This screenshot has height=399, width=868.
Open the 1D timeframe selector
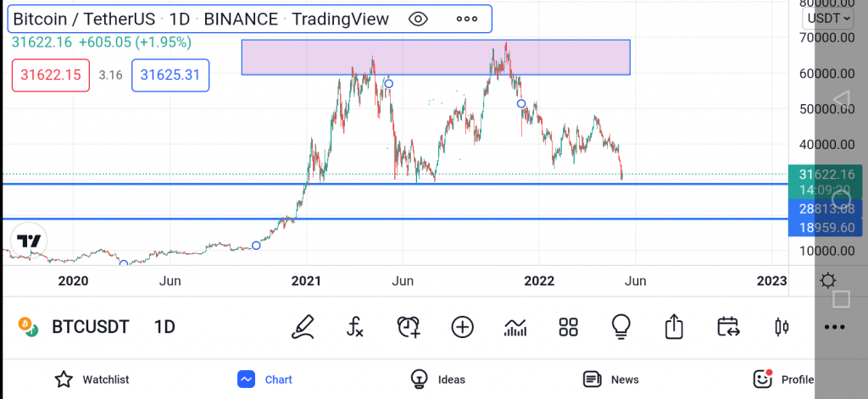click(x=164, y=326)
